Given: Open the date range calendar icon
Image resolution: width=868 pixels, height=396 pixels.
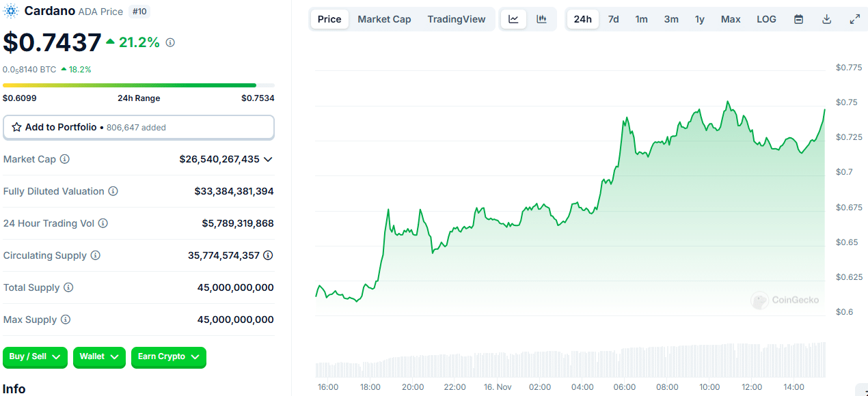Looking at the screenshot, I should (798, 18).
